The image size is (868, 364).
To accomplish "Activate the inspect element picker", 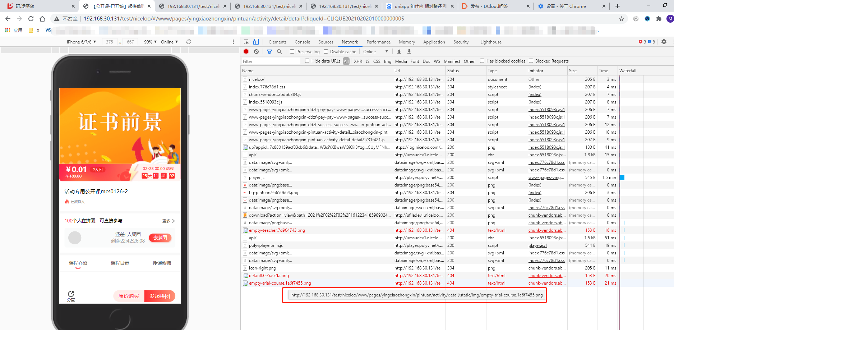I will [246, 42].
